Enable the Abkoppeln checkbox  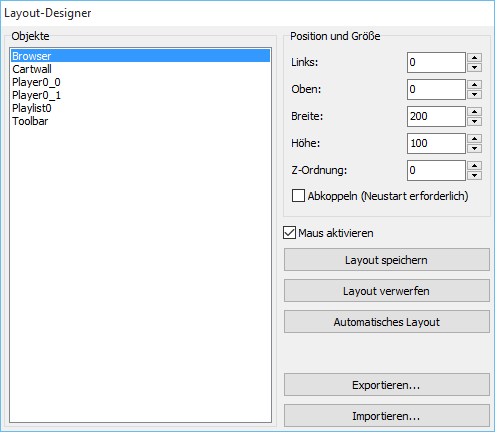coord(298,196)
